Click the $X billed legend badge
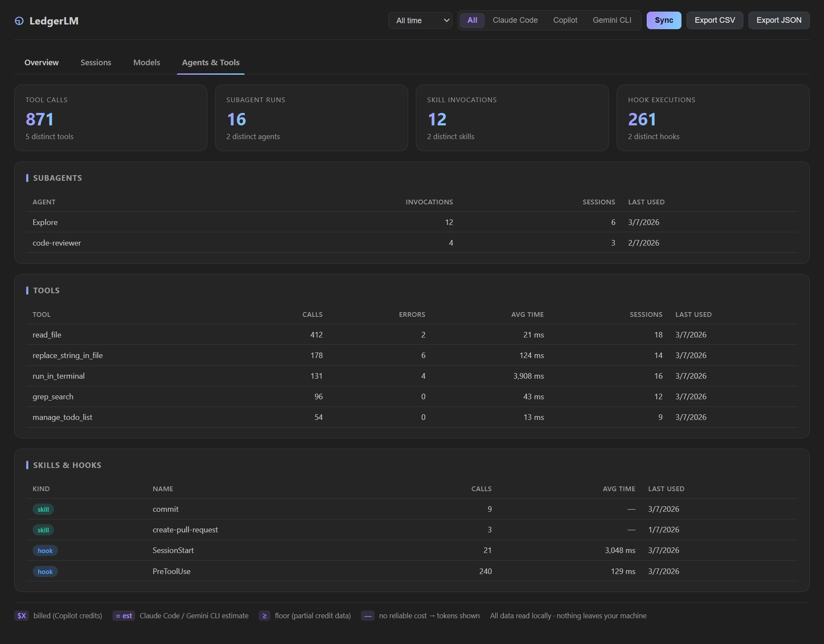This screenshot has height=644, width=824. (21, 616)
